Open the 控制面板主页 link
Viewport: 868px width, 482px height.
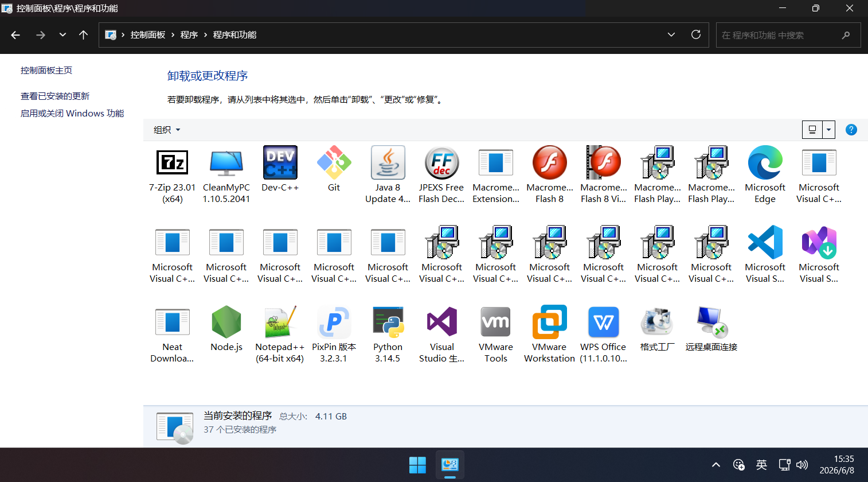[x=46, y=70]
